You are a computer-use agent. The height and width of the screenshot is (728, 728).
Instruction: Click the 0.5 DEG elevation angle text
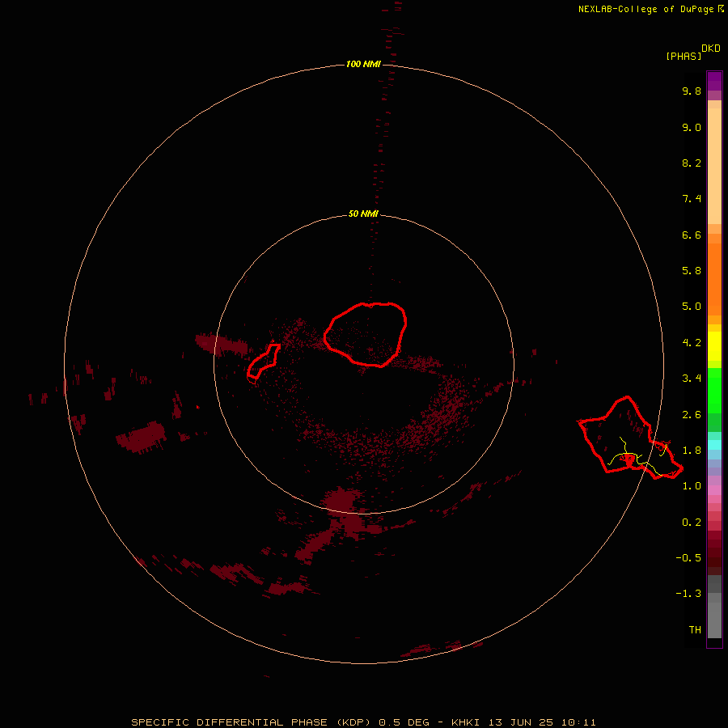tap(404, 722)
